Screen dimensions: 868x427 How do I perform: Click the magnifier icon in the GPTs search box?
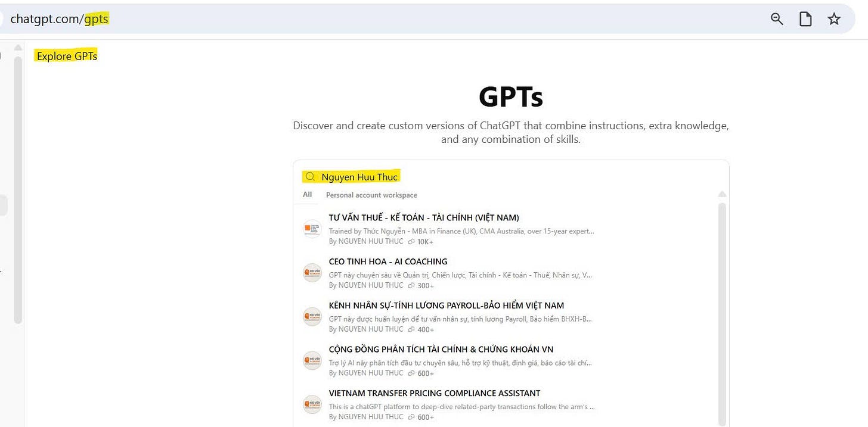[310, 177]
